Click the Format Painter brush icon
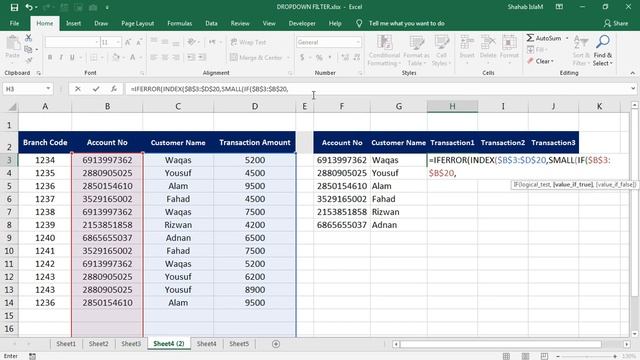Image resolution: width=640 pixels, height=360 pixels. coord(28,60)
